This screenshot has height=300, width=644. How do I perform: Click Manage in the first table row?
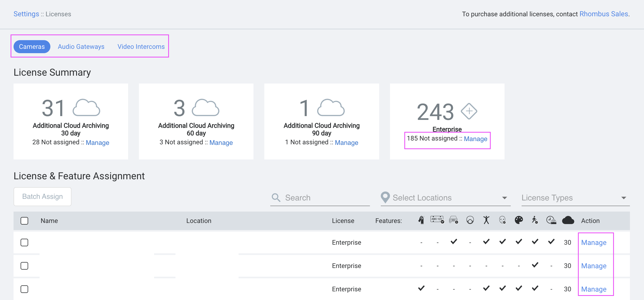(x=594, y=243)
